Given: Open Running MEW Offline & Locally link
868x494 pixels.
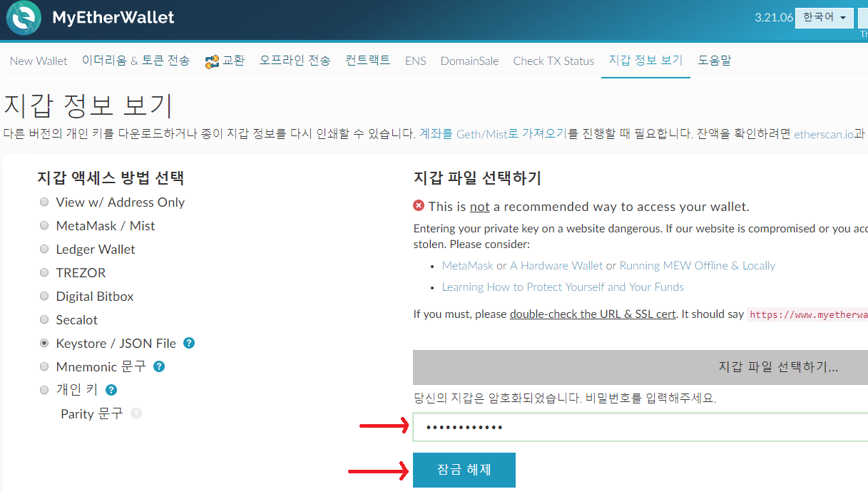Looking at the screenshot, I should click(698, 265).
